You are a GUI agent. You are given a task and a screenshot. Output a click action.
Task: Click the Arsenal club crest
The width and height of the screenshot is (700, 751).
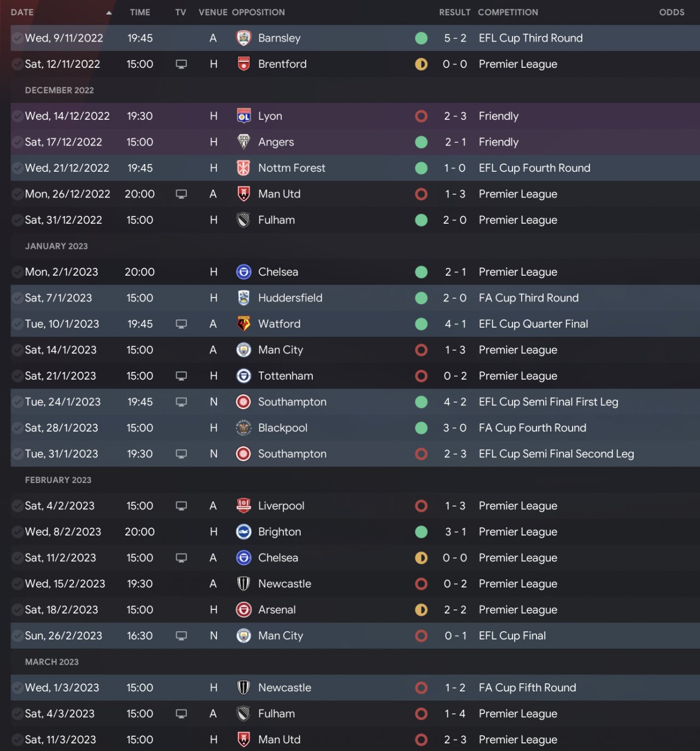[x=243, y=610]
